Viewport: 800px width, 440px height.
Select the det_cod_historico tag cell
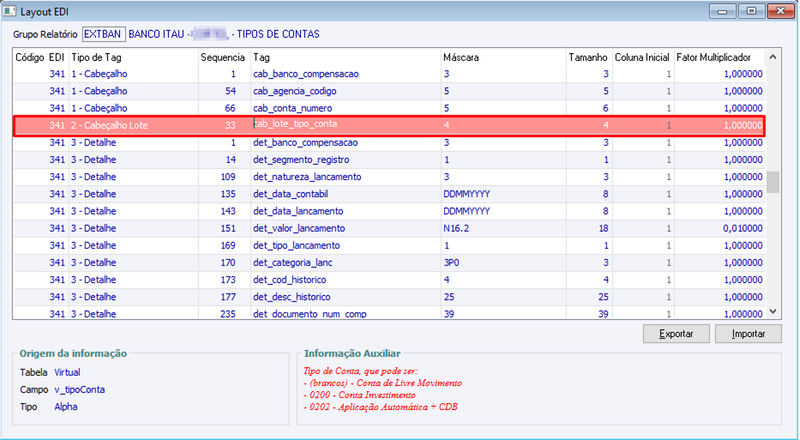tap(345, 280)
